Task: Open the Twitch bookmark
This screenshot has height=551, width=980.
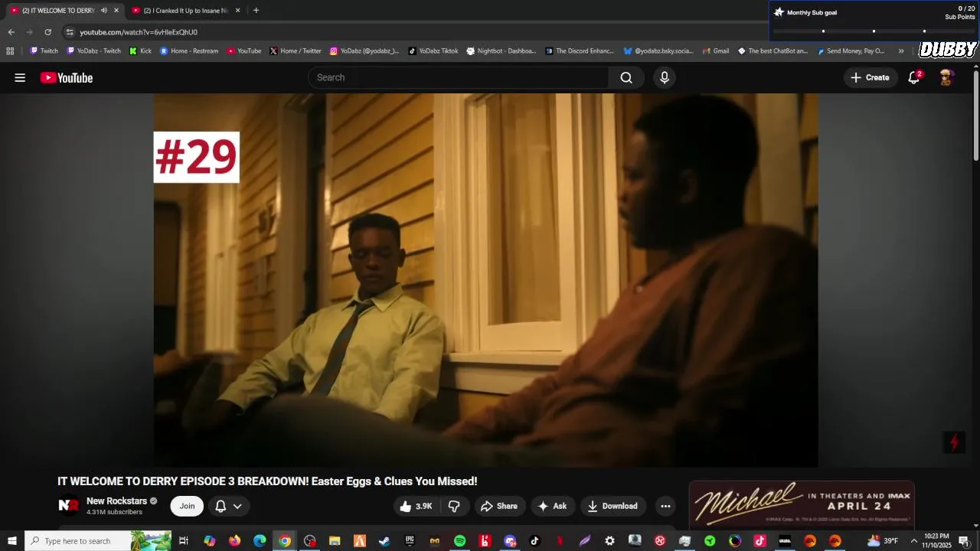Action: coord(44,51)
